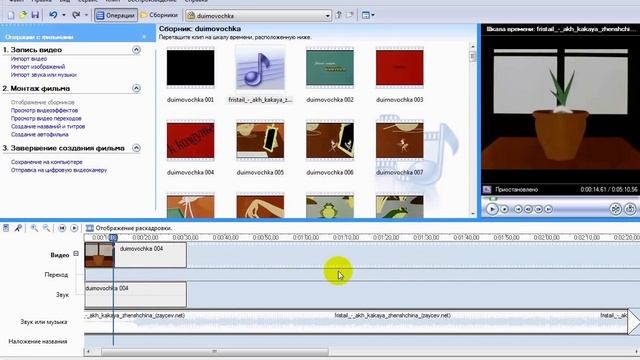Click the monitor seek bar handle
Viewport: 640px width, 360px height.
pyautogui.click(x=493, y=199)
